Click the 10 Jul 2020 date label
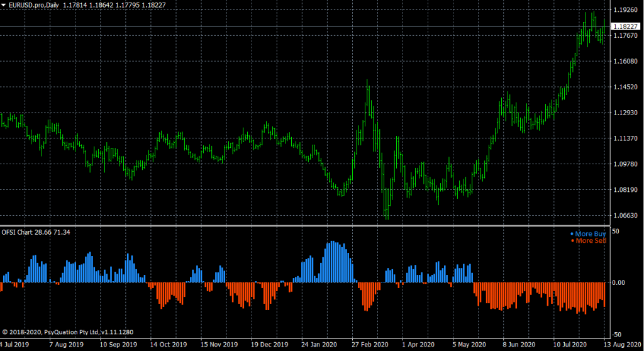Screen dimensions: 644x351 pos(570,345)
